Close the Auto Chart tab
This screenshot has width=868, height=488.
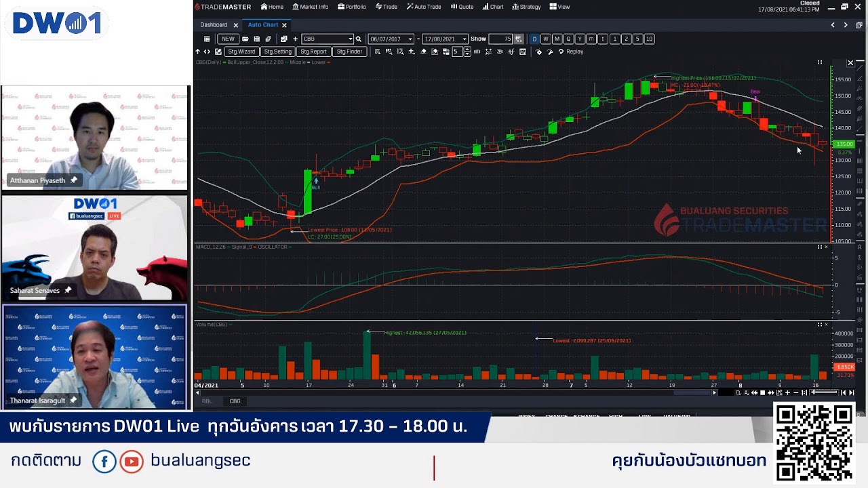click(x=285, y=25)
